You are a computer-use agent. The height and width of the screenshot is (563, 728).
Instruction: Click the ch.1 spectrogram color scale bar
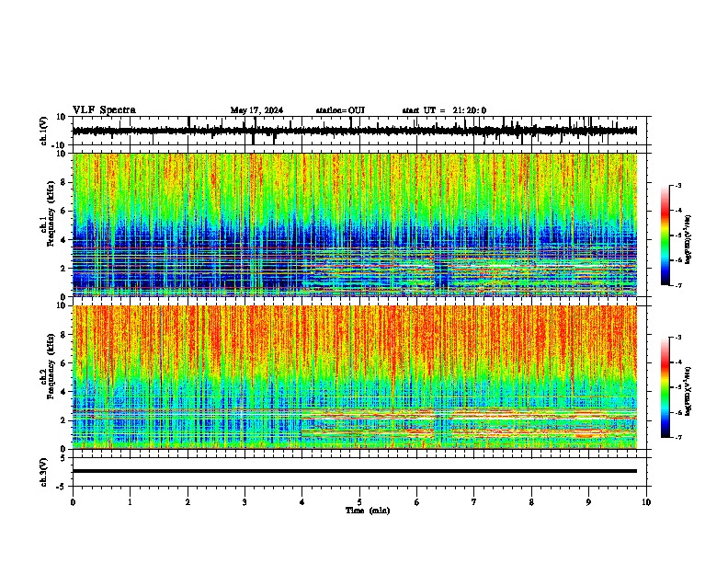coord(665,236)
